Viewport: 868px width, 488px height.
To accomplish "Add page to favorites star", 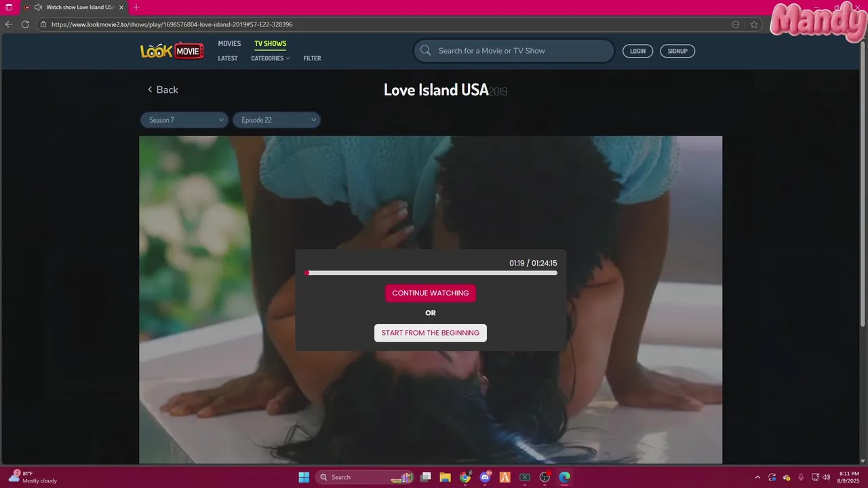I will pos(754,24).
